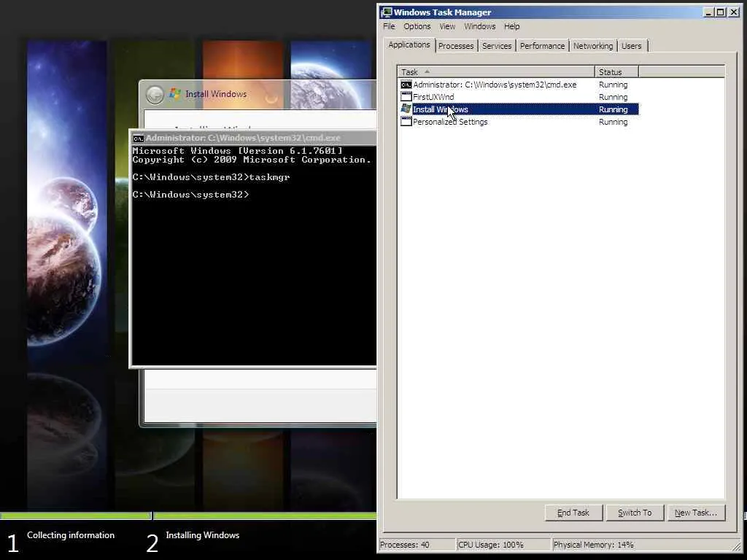747x560 pixels.
Task: Select the Administrator cmd.exe task row
Action: [519, 85]
